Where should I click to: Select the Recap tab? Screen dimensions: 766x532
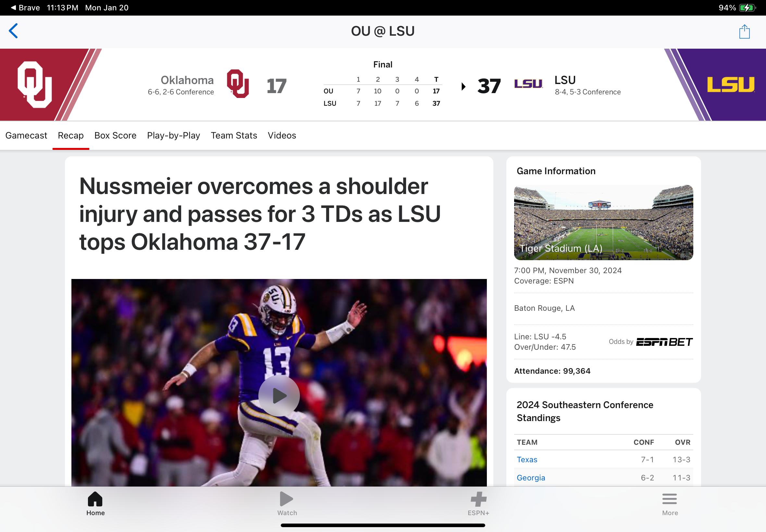coord(71,135)
